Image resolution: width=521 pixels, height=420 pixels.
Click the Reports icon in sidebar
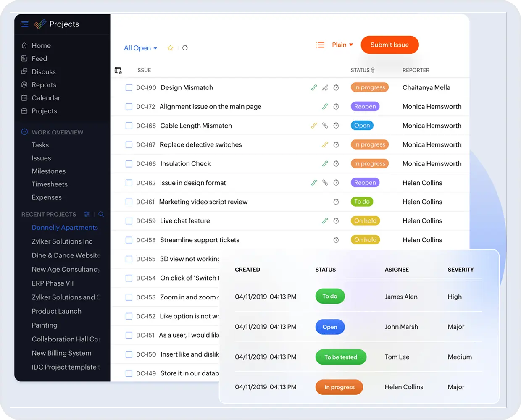24,84
